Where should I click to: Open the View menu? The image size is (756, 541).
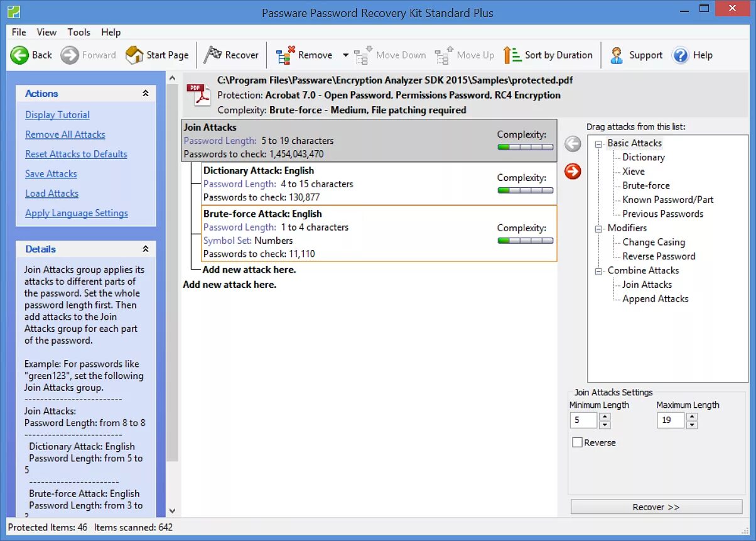(x=46, y=32)
